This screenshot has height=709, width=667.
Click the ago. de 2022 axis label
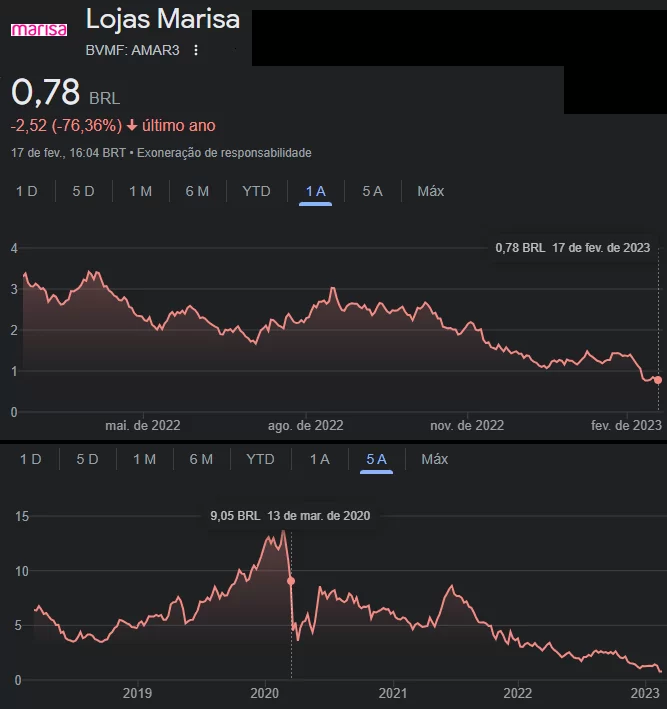click(x=306, y=425)
